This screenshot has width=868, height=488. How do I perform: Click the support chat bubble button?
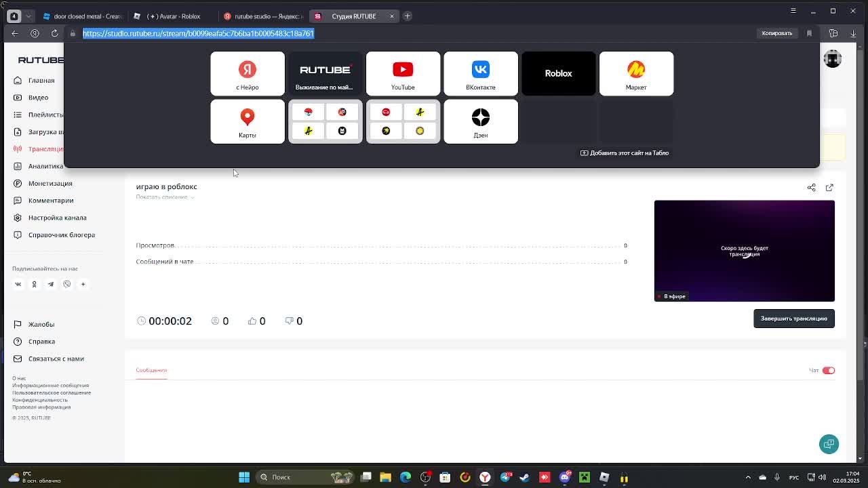pyautogui.click(x=829, y=444)
